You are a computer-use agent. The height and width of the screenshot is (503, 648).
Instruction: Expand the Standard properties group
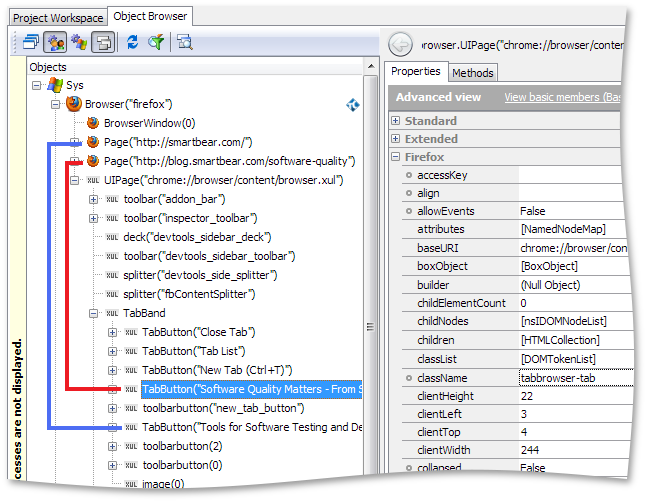click(395, 121)
